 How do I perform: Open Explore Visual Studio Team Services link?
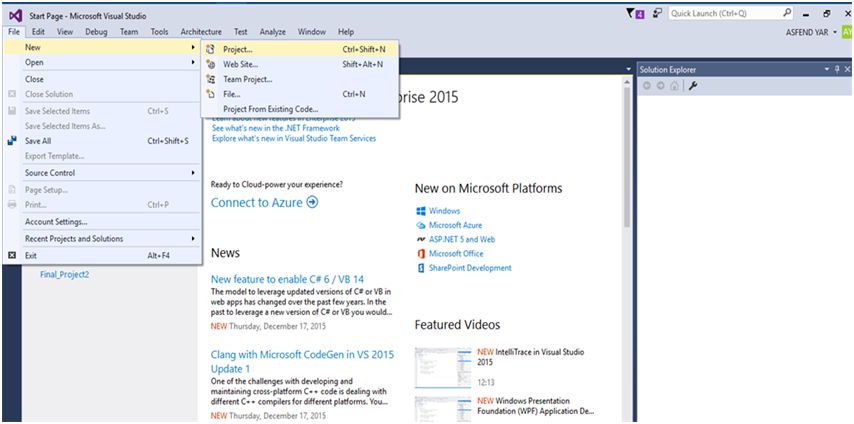click(294, 138)
